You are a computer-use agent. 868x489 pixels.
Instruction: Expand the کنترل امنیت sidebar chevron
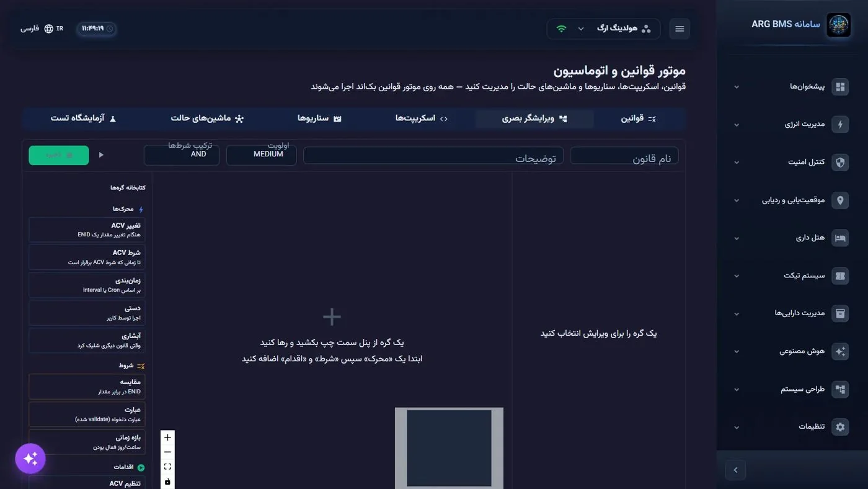737,163
